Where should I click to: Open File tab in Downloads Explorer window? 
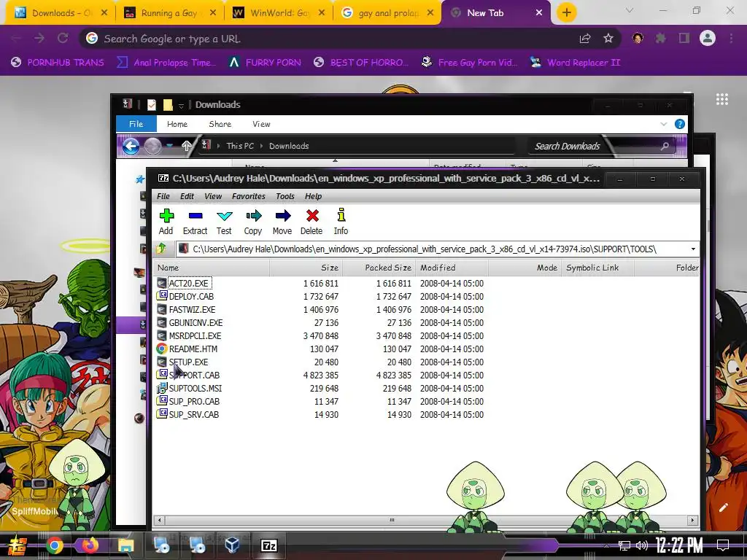(136, 124)
